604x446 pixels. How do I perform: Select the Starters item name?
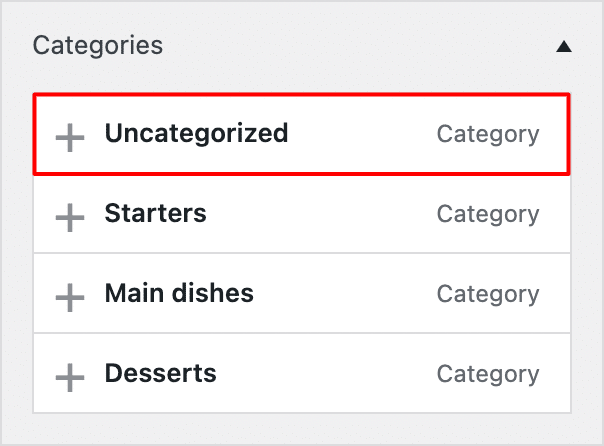[155, 213]
